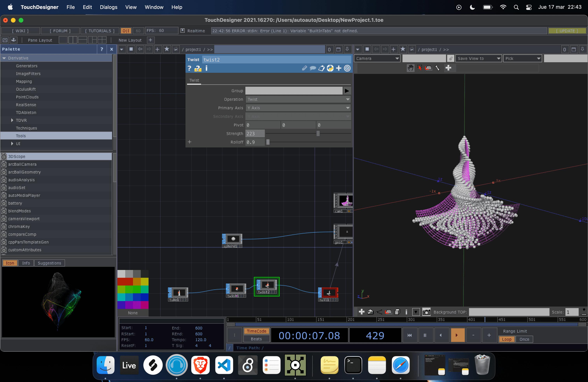Image resolution: width=588 pixels, height=382 pixels.
Task: Select the red arrow selection tool in viewer
Action: 419,68
